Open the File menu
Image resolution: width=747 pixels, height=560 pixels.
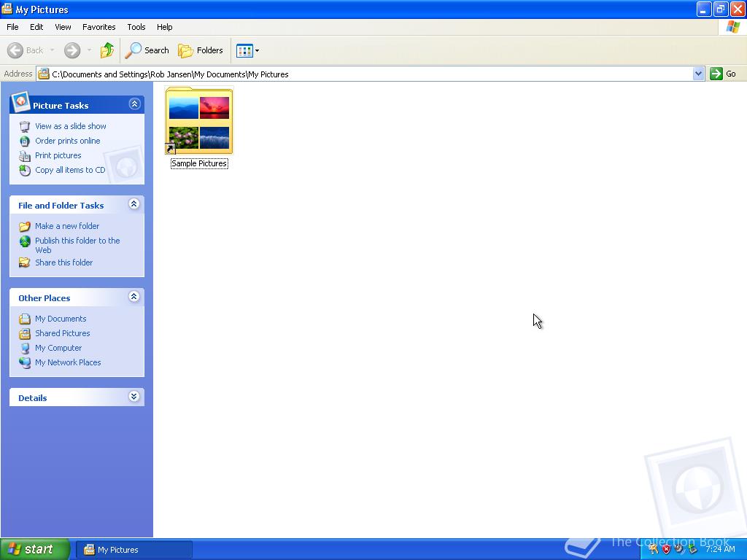(x=12, y=27)
